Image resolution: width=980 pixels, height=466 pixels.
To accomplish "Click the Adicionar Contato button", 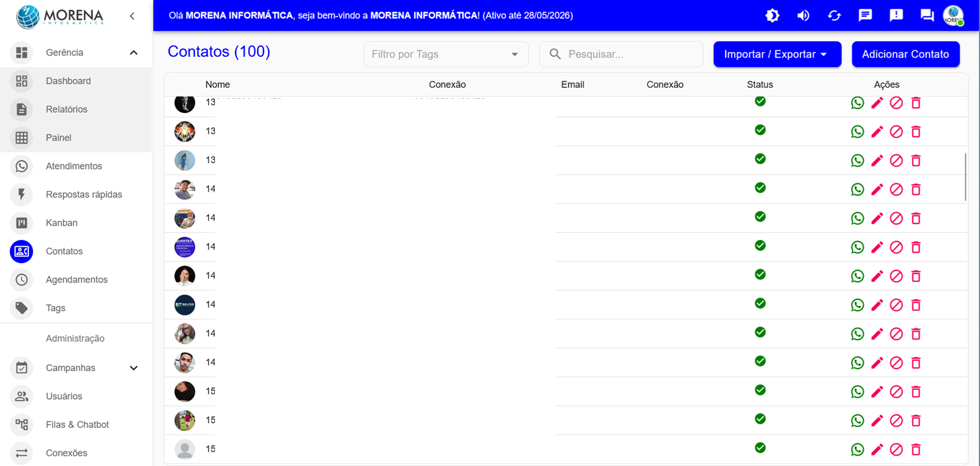I will (905, 54).
